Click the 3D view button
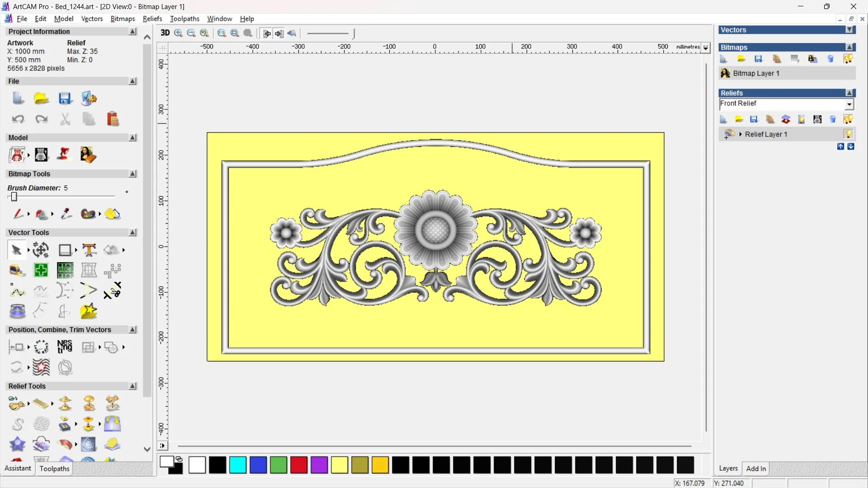The width and height of the screenshot is (868, 488). (165, 33)
